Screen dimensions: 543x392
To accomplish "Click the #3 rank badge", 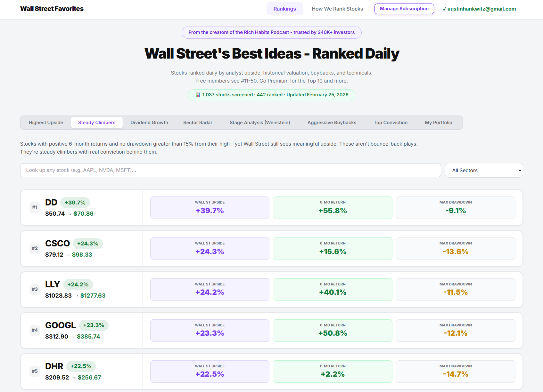I will click(x=35, y=289).
